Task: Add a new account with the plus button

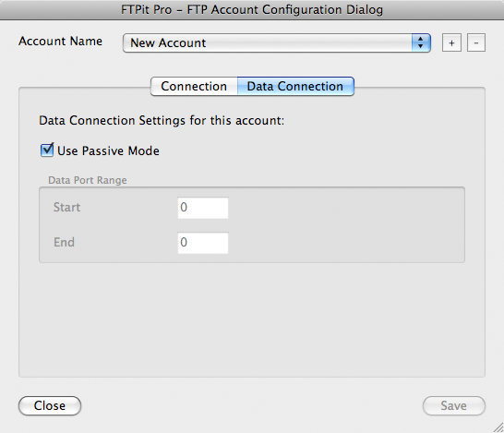Action: [451, 42]
